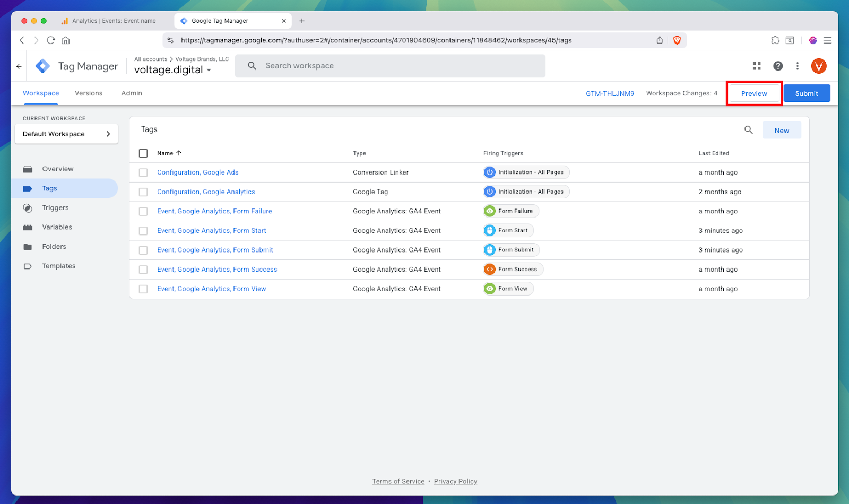Switch to the Versions tab
The image size is (849, 504).
click(x=89, y=93)
